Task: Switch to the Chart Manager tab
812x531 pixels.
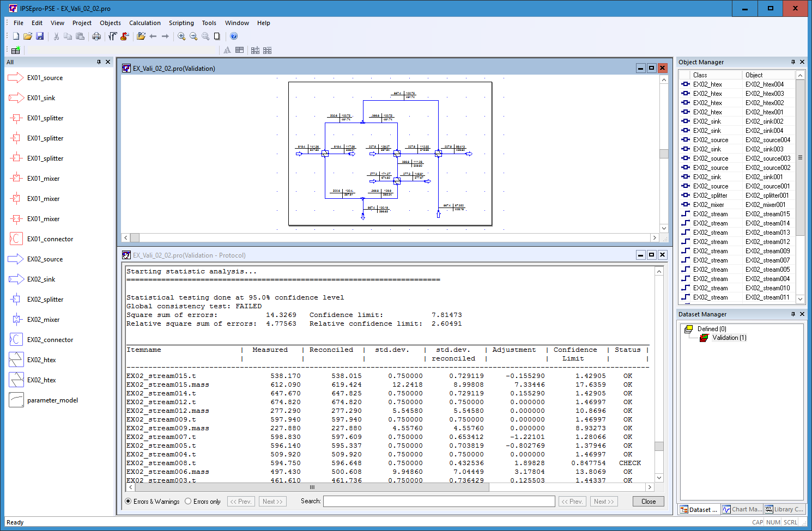Action: click(x=742, y=510)
